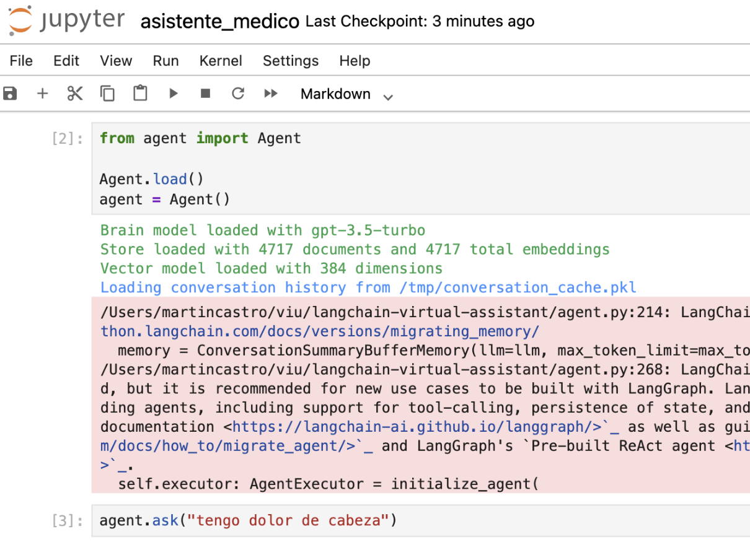Open the Help menu
Screen dimensions: 750x560
pyautogui.click(x=355, y=61)
